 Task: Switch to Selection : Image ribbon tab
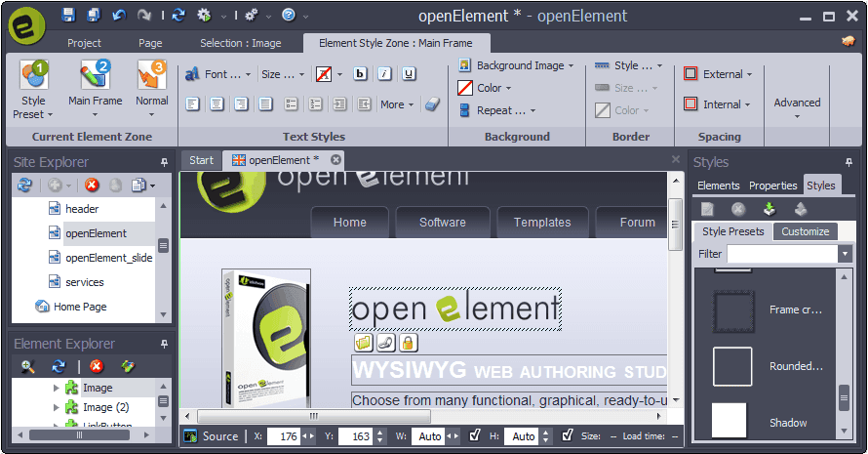[x=240, y=43]
